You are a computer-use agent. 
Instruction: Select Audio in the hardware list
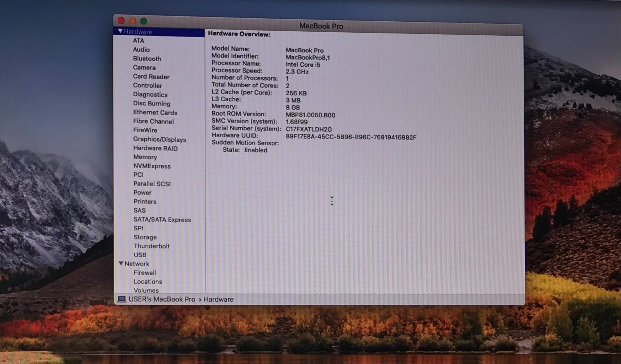pyautogui.click(x=141, y=49)
